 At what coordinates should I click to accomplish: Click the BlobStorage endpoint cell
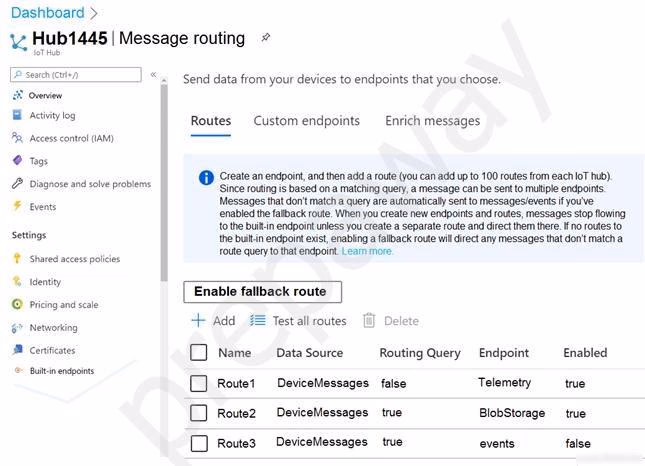(x=512, y=413)
